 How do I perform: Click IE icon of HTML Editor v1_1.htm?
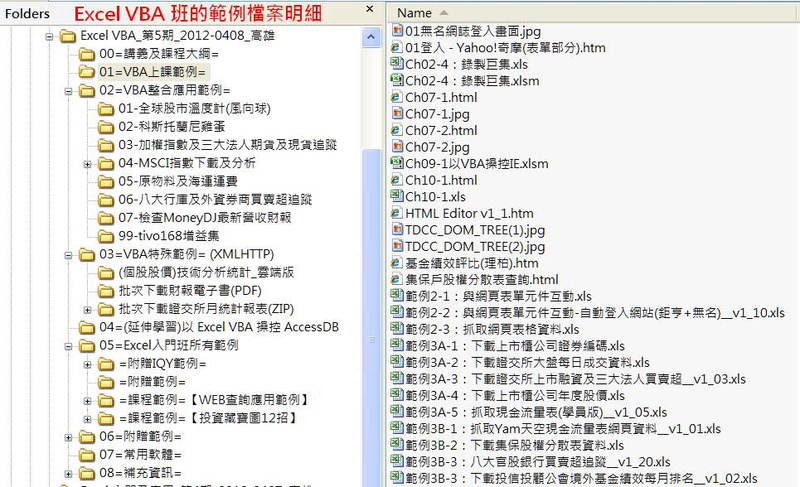coord(397,213)
